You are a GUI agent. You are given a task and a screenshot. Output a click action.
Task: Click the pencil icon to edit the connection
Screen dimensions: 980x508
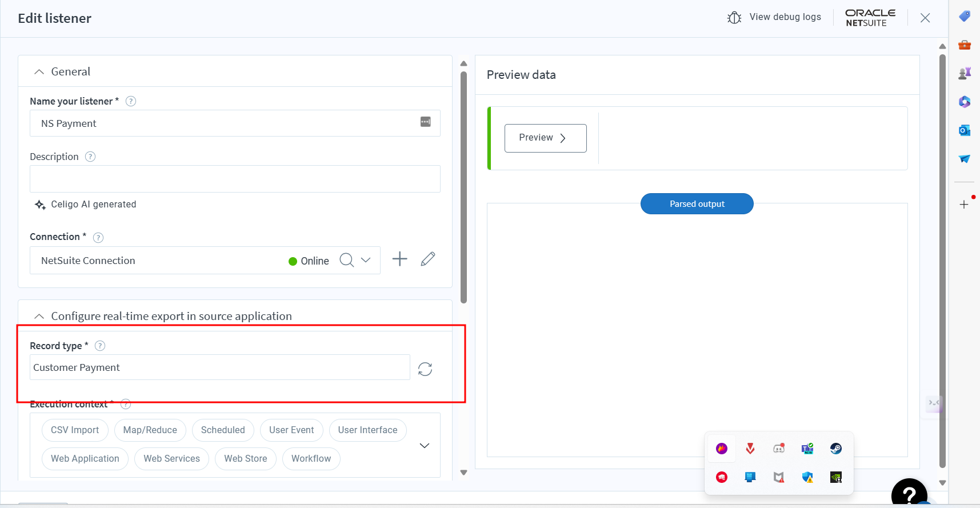point(427,259)
